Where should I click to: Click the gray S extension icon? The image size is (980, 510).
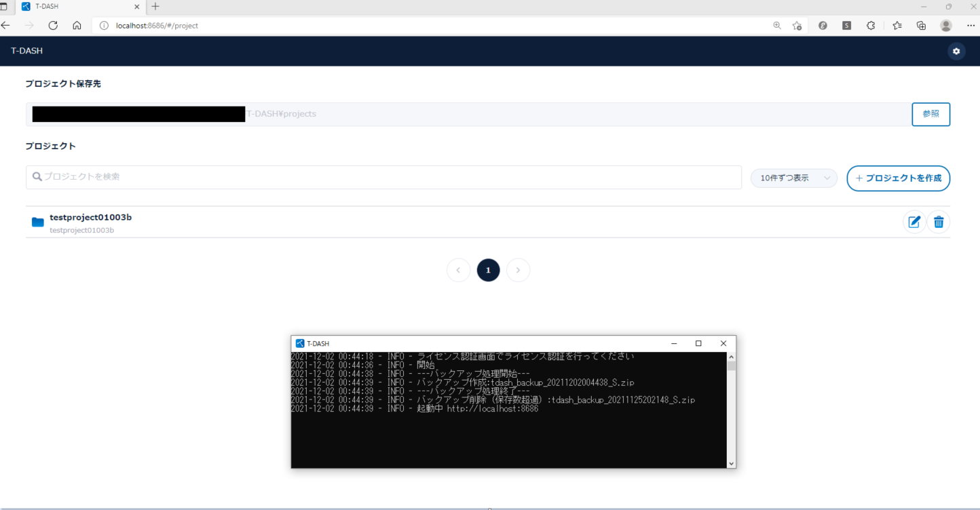tap(846, 26)
